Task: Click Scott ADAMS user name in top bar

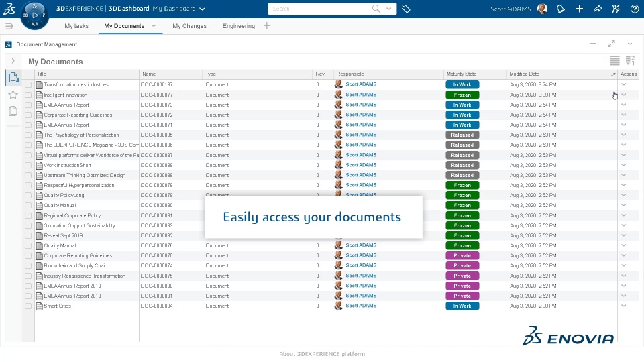Action: [x=511, y=9]
